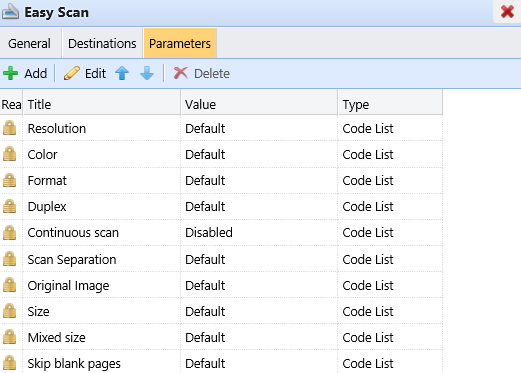Click the lock icon beside Mixed size
Viewport: 521px width, 373px height.
pyautogui.click(x=10, y=337)
